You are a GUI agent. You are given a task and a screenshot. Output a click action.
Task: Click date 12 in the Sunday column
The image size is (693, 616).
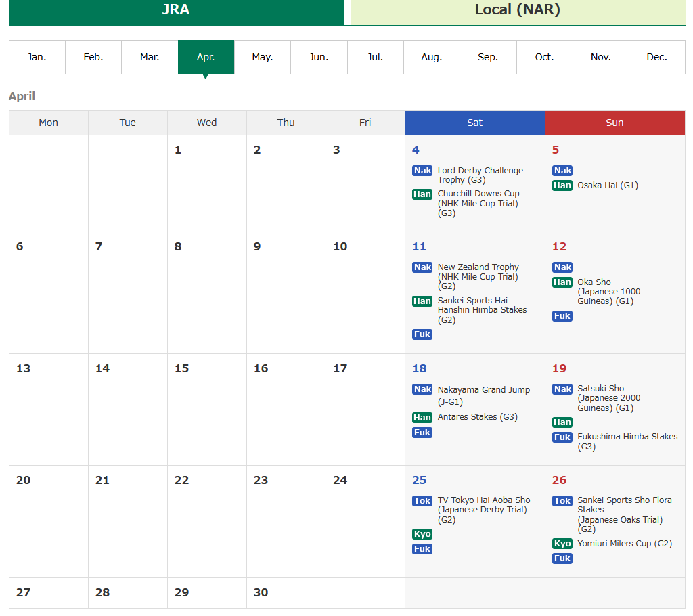[x=559, y=247]
